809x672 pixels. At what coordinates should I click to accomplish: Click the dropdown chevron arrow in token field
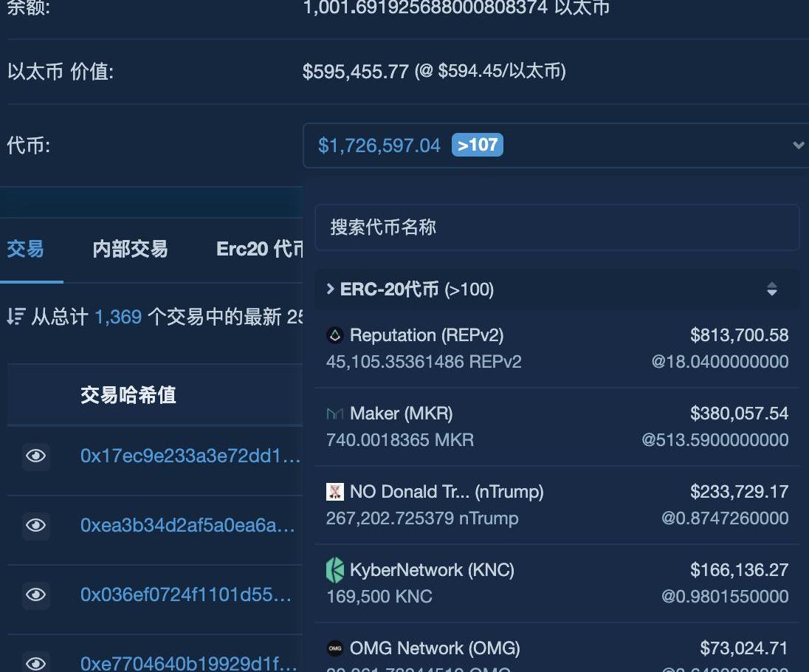tap(798, 145)
